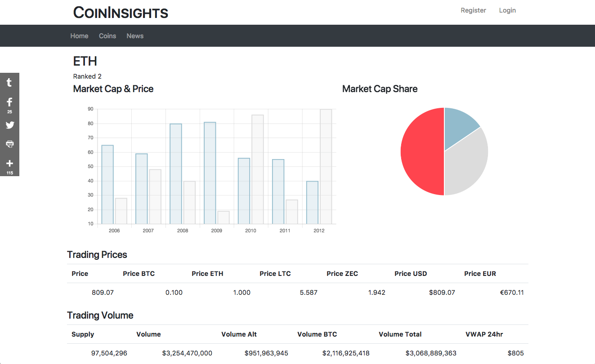Click the ZEC price value 1.942
This screenshot has width=595, height=364.
(376, 293)
